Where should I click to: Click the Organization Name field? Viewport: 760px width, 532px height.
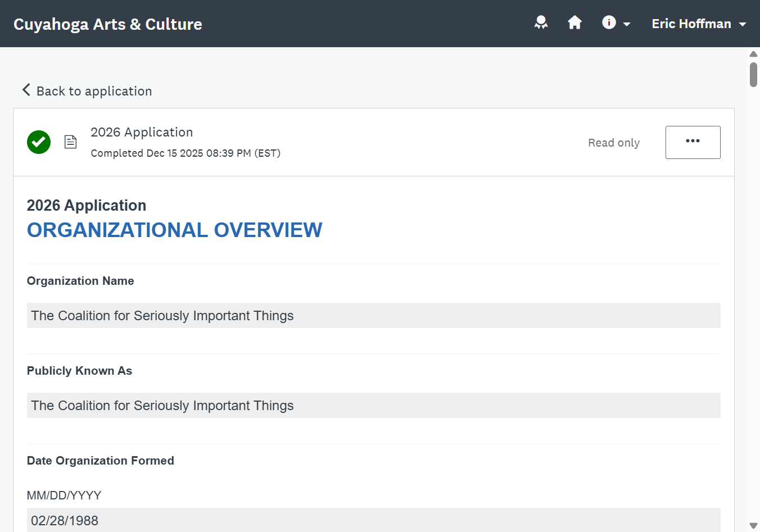[374, 316]
